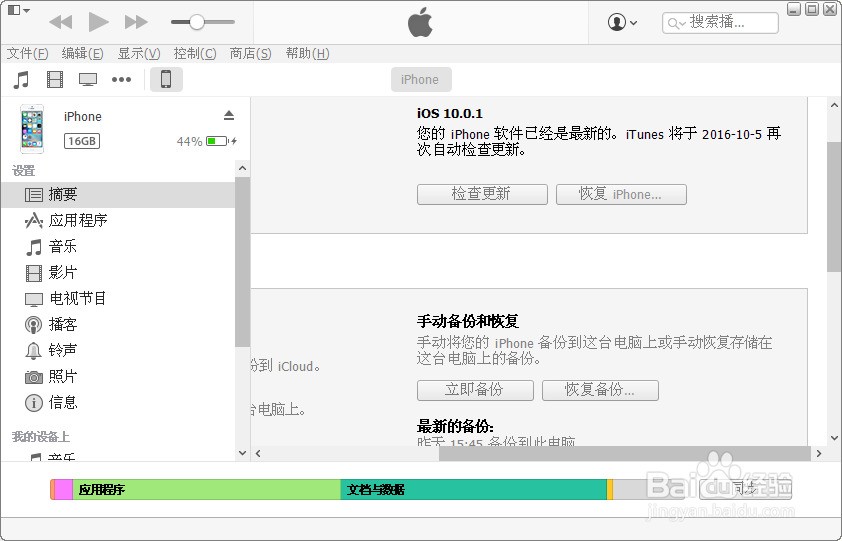The height and width of the screenshot is (541, 842).
Task: Open the Music library icon
Action: click(21, 80)
